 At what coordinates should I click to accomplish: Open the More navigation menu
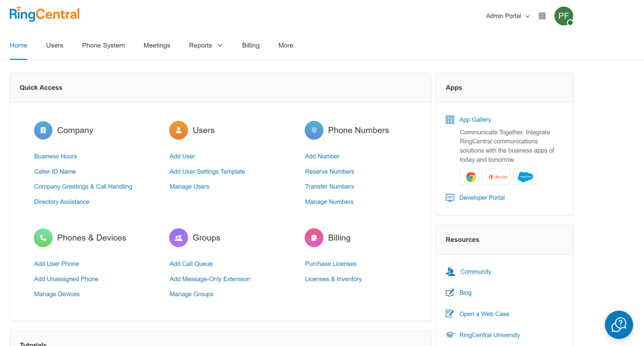point(286,45)
